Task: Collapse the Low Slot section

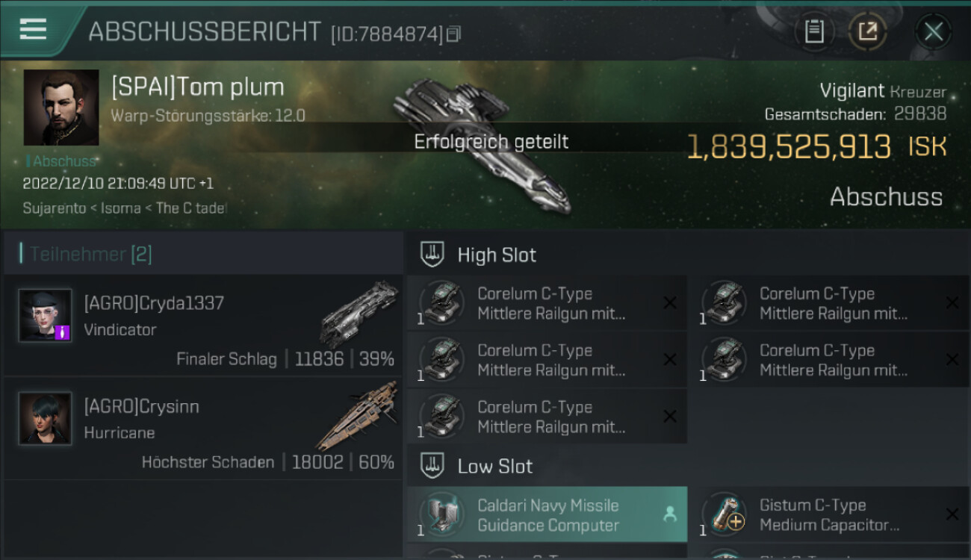Action: point(432,467)
